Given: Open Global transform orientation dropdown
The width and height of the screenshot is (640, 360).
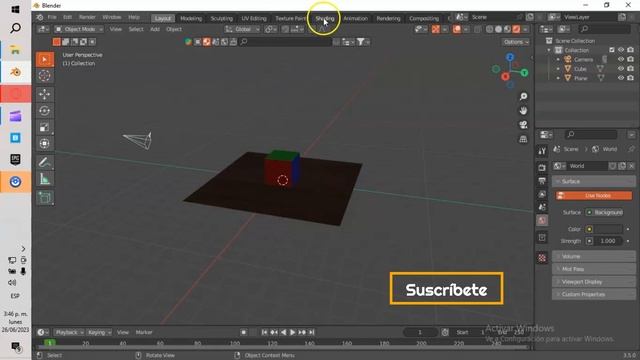Looking at the screenshot, I should 242,29.
